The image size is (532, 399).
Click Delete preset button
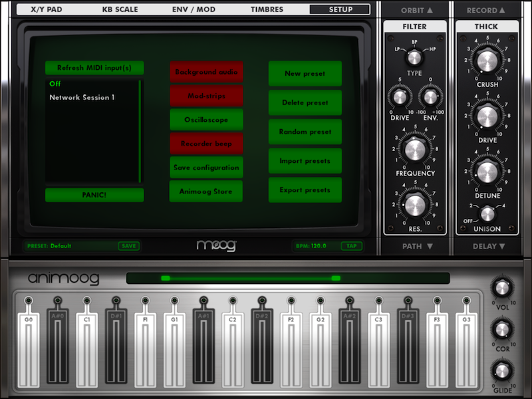[305, 102]
